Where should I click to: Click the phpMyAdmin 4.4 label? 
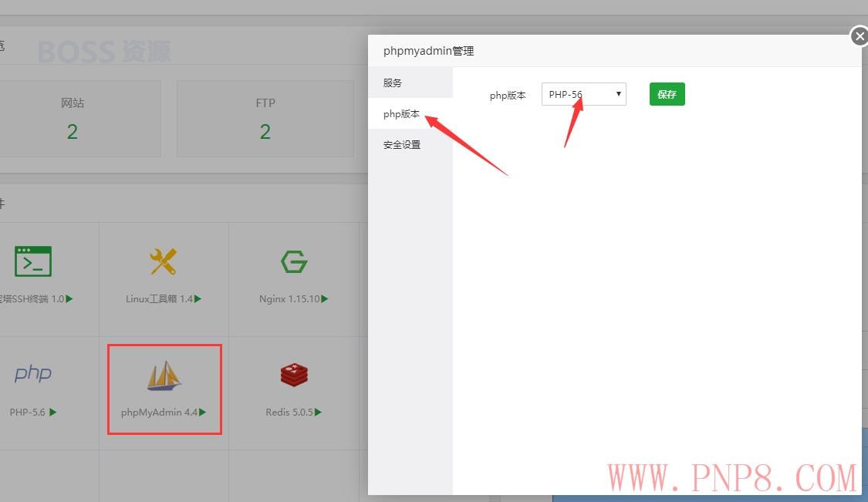(160, 413)
